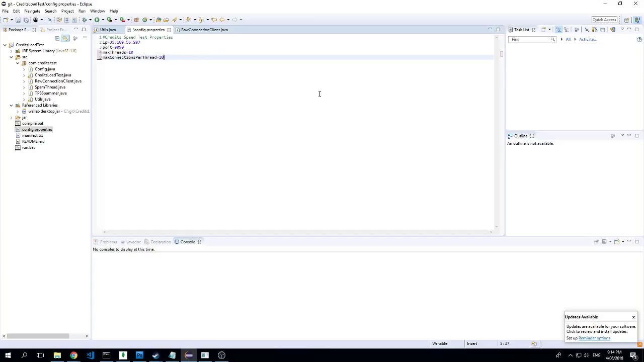Screen dimensions: 644x362
Task: Toggle Hide Completed Tasks in Task List
Action: point(587,30)
